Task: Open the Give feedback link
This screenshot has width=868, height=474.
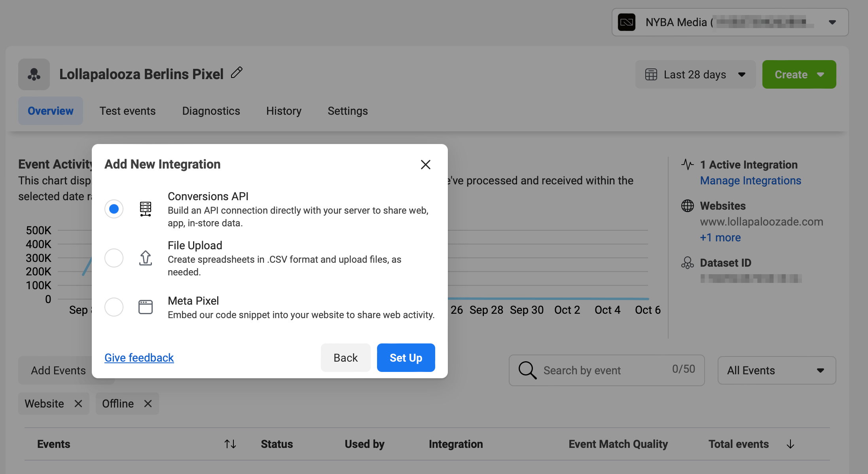Action: [x=139, y=358]
